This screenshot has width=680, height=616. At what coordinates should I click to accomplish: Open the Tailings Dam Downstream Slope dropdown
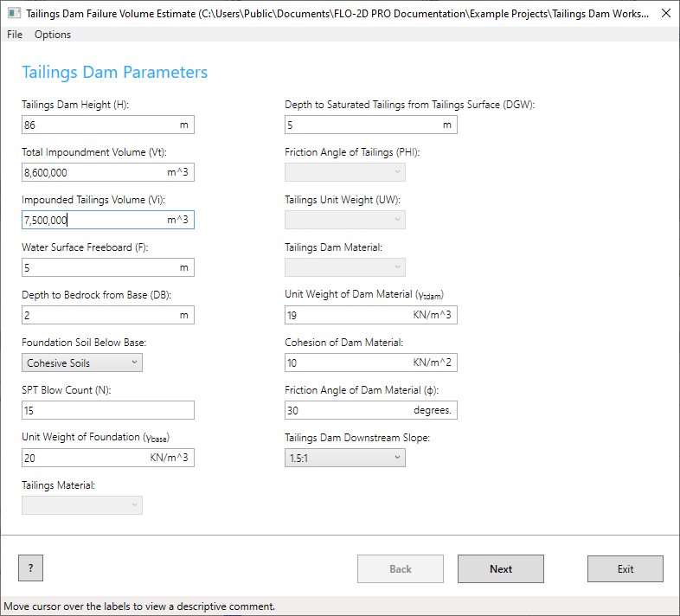(344, 458)
